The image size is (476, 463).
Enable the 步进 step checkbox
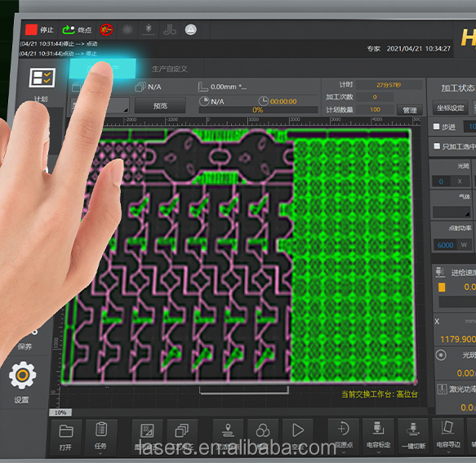point(437,127)
